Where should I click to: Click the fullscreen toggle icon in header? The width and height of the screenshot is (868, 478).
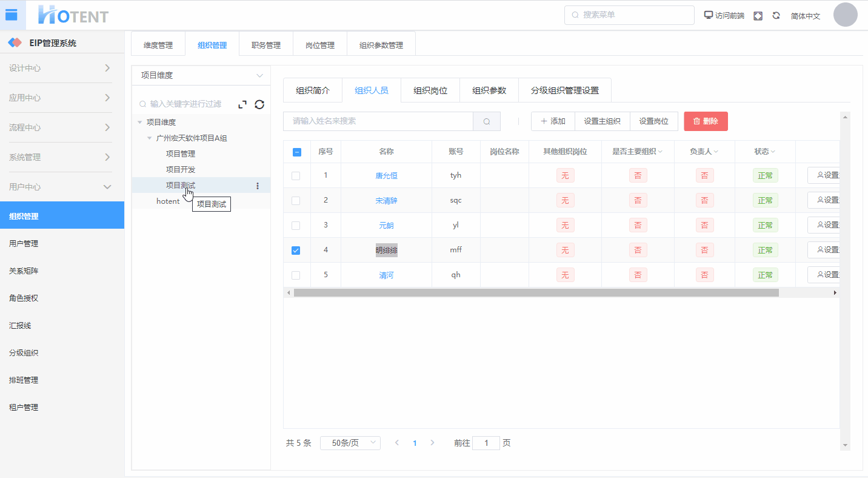click(758, 16)
